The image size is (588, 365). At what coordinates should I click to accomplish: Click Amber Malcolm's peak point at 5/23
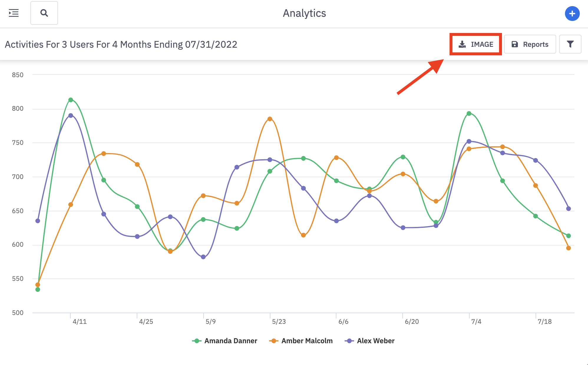(270, 119)
